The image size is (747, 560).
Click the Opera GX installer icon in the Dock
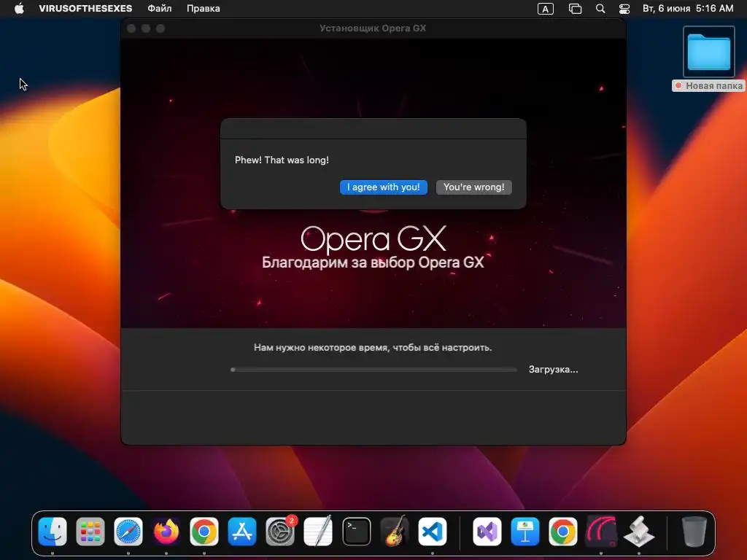[601, 532]
